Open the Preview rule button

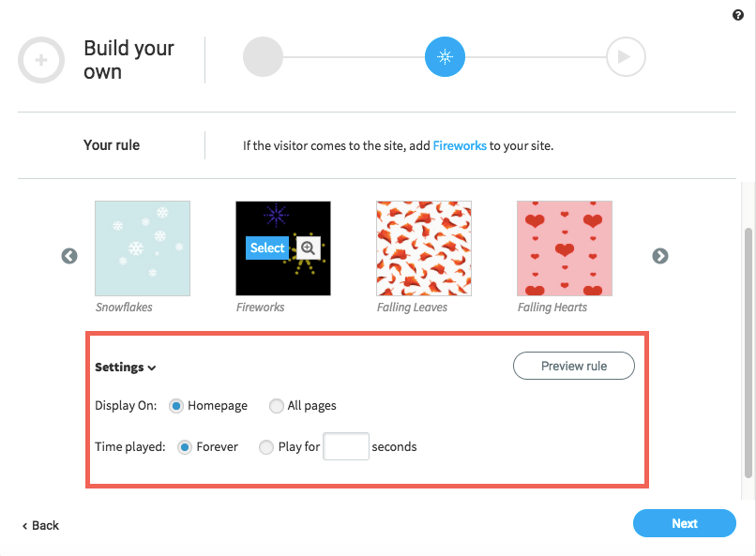click(x=574, y=366)
